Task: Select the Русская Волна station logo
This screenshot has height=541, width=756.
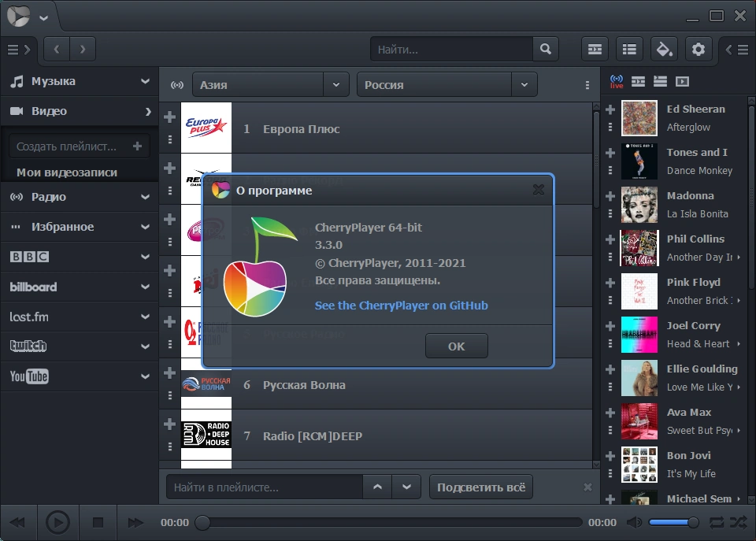Action: coord(206,384)
